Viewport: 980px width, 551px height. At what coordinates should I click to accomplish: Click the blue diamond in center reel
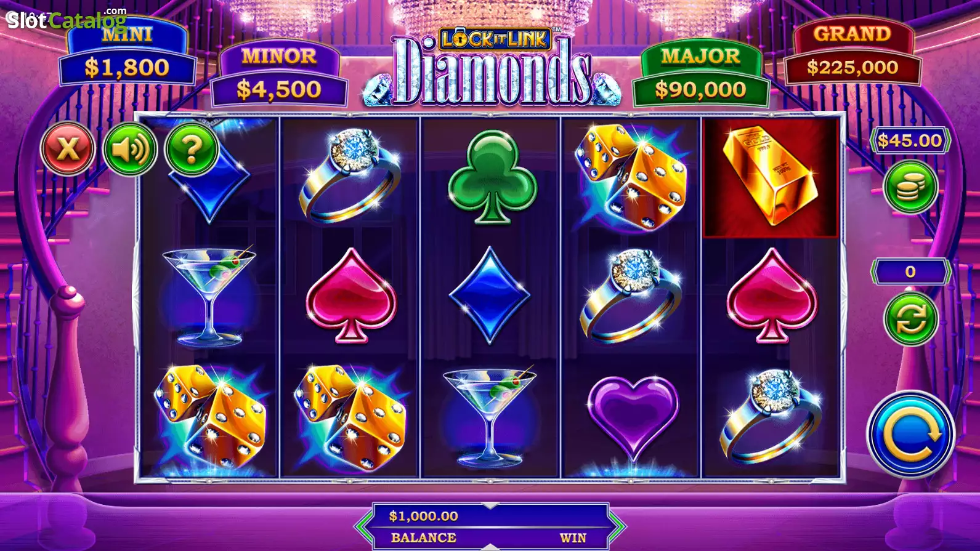coord(490,295)
